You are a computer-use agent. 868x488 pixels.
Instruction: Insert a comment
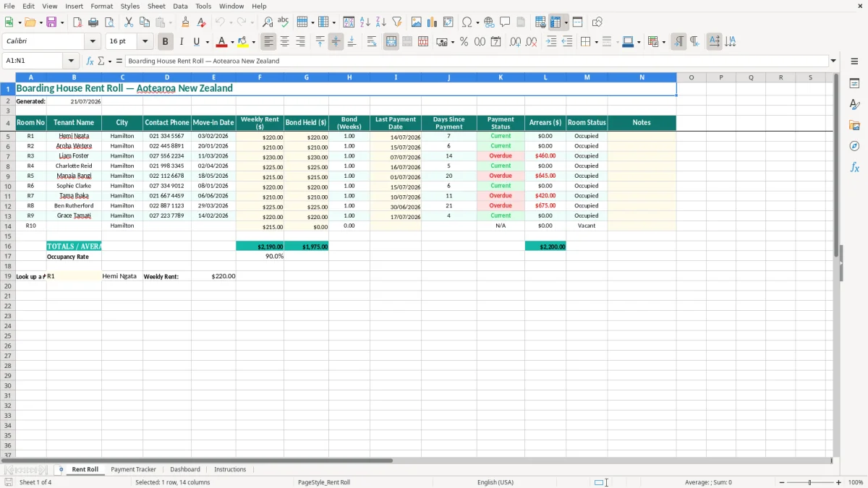point(505,22)
